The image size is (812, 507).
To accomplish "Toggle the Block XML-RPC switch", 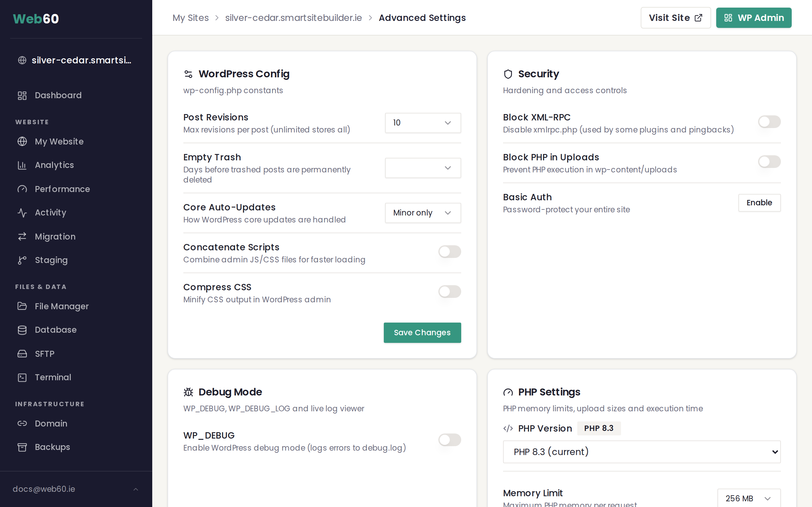I will point(769,121).
